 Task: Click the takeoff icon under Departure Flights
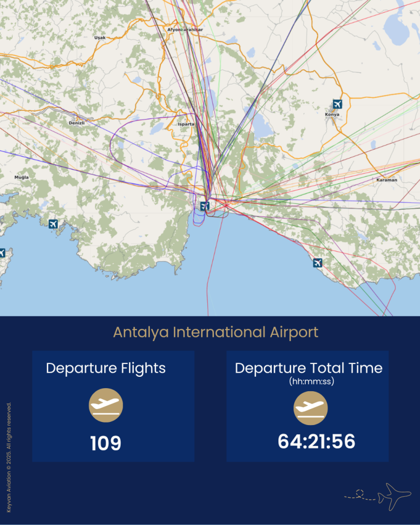pos(106,406)
